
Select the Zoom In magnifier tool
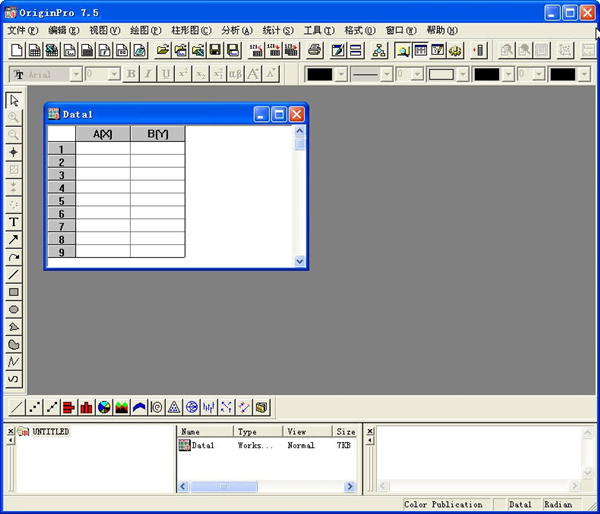tap(14, 117)
